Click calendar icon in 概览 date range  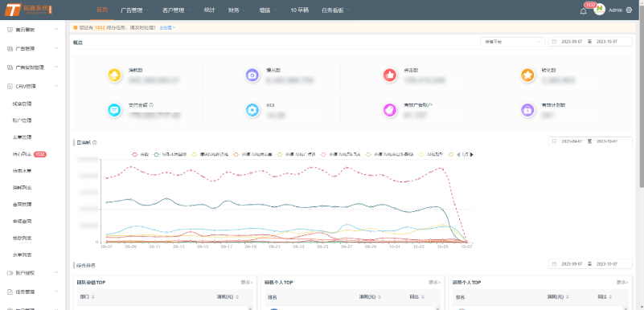[554, 42]
